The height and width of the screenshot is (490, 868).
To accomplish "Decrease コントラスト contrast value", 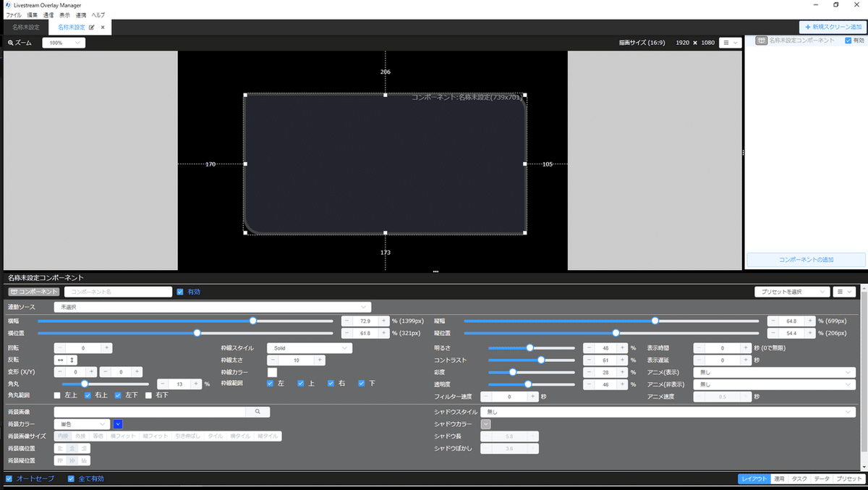I will pos(589,360).
